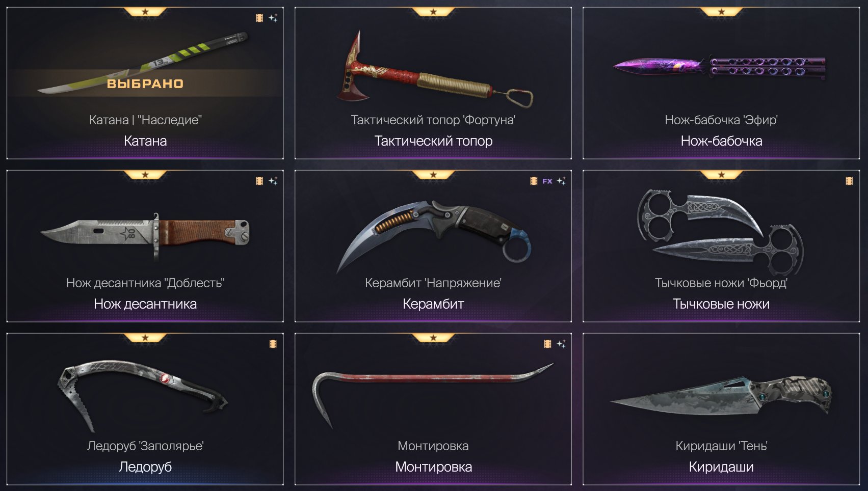The width and height of the screenshot is (868, 491).
Task: Click the sparkle icon on Монтировка card
Action: [x=561, y=344]
